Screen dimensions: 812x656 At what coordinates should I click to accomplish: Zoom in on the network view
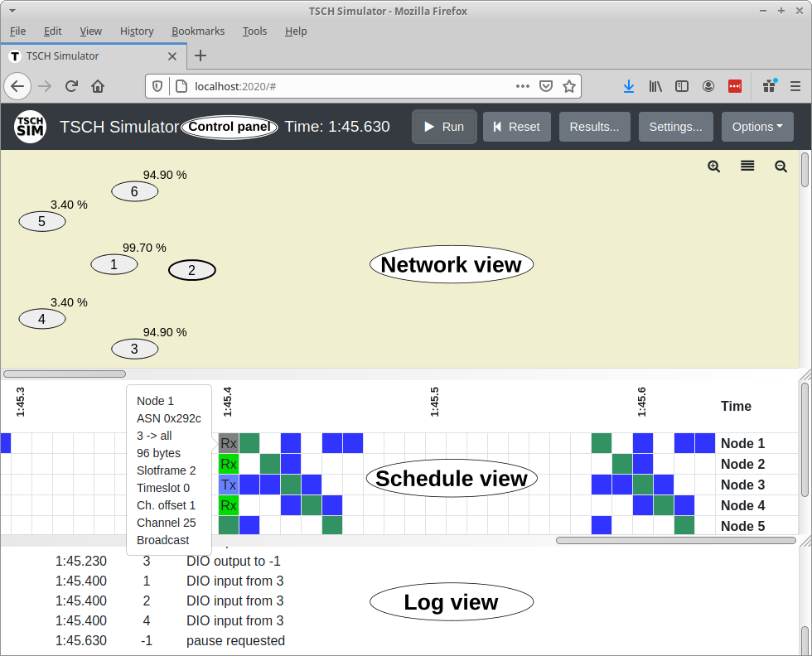[713, 166]
